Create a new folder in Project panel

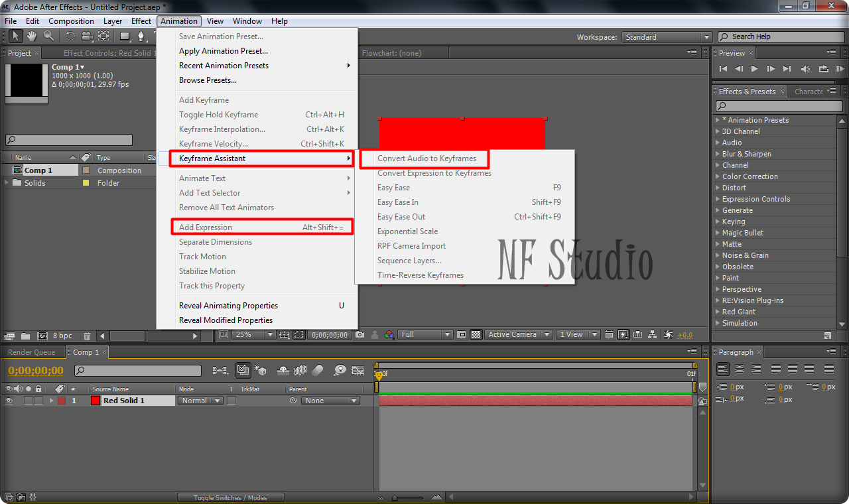[x=26, y=336]
